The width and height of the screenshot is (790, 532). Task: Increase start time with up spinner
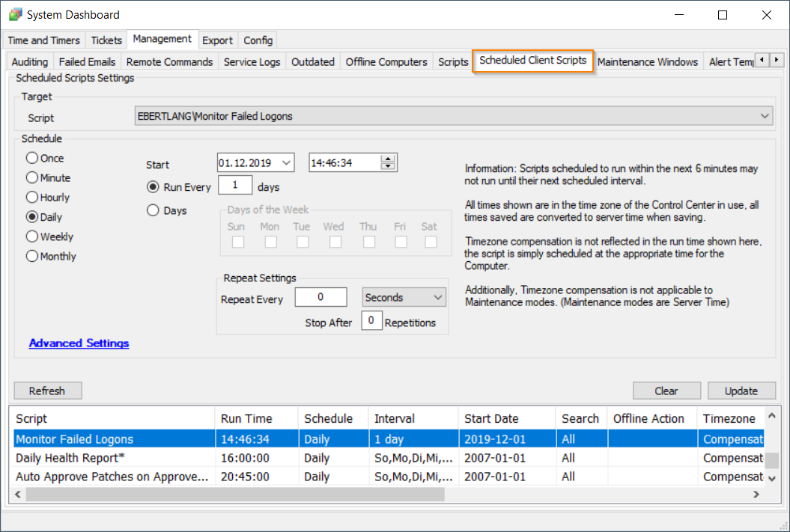(x=388, y=159)
